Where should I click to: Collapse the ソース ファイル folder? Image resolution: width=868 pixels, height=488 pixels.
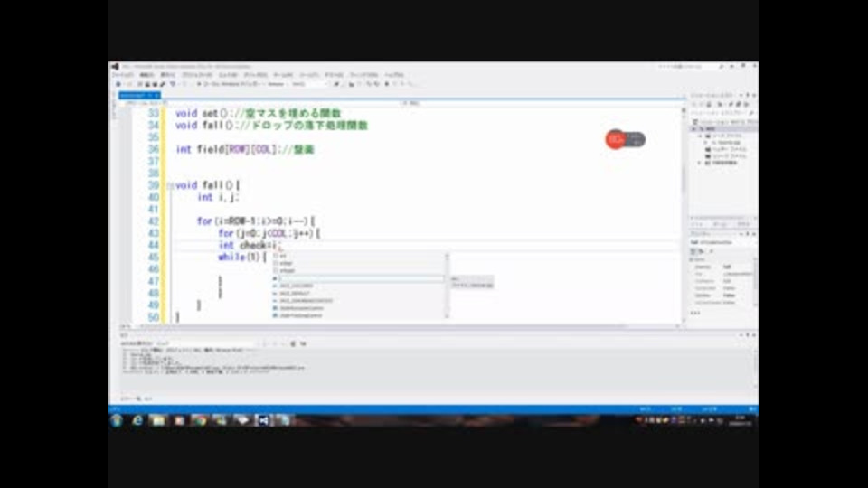pyautogui.click(x=700, y=136)
